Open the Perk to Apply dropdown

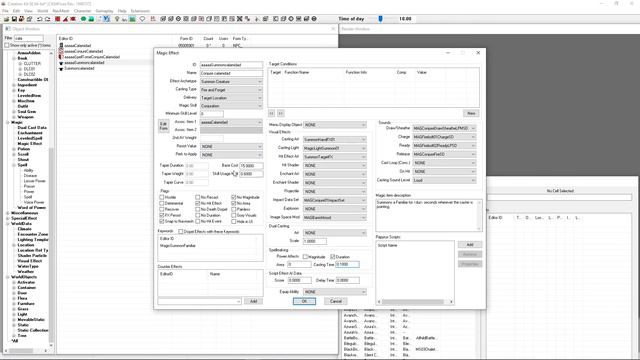click(x=231, y=155)
